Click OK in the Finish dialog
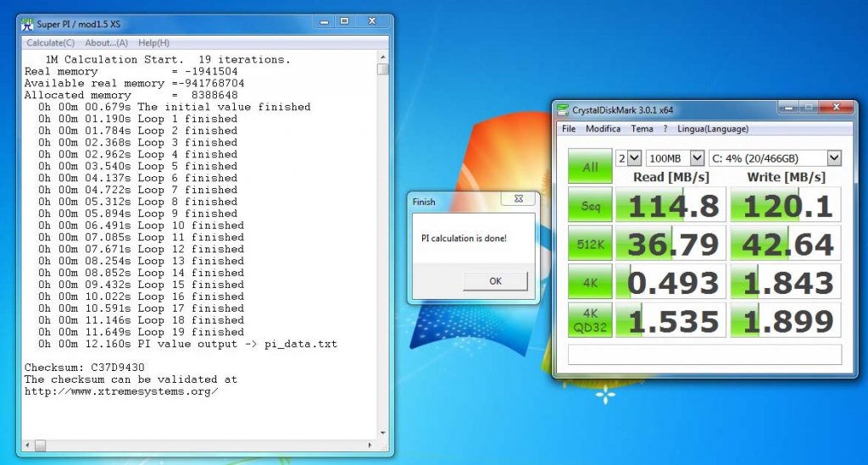Viewport: 868px width, 465px height. 495,281
